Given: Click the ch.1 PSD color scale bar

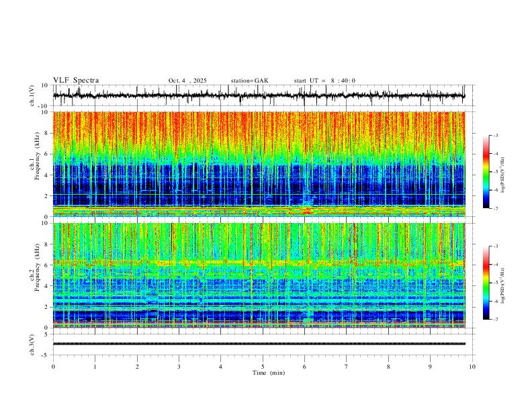Looking at the screenshot, I should (486, 172).
